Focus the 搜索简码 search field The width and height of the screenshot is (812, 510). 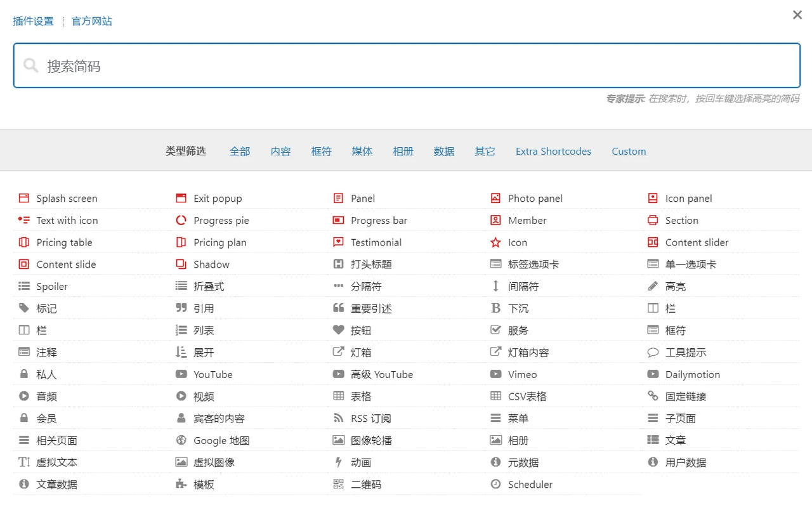tap(406, 66)
